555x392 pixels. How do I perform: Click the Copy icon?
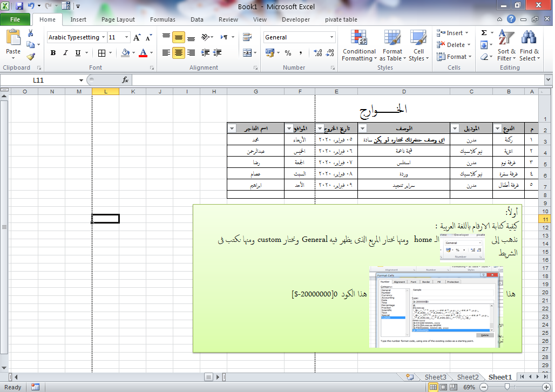pyautogui.click(x=31, y=45)
